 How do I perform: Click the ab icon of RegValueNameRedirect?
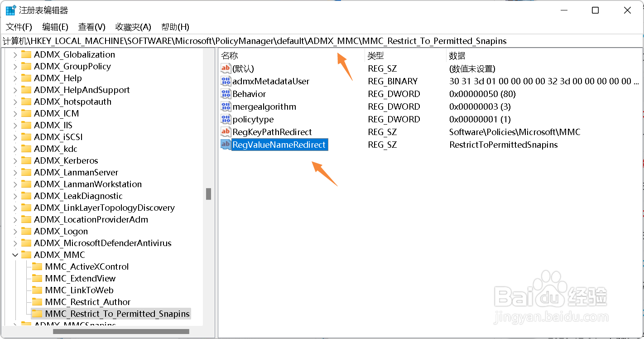226,145
